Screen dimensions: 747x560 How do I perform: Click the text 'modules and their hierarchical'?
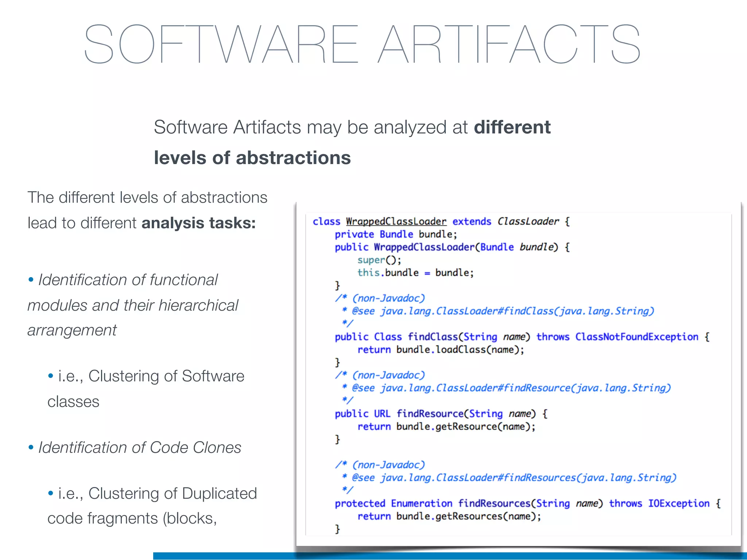coord(133,305)
